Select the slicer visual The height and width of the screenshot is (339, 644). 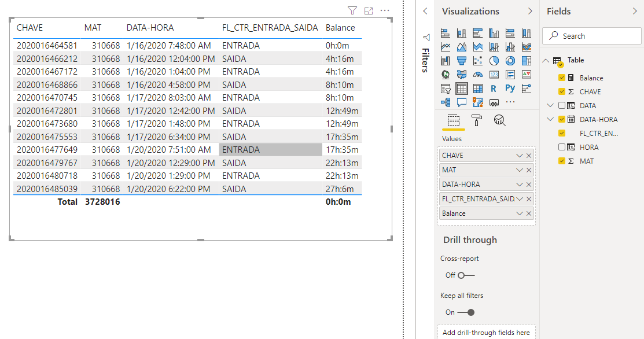pyautogui.click(x=445, y=89)
